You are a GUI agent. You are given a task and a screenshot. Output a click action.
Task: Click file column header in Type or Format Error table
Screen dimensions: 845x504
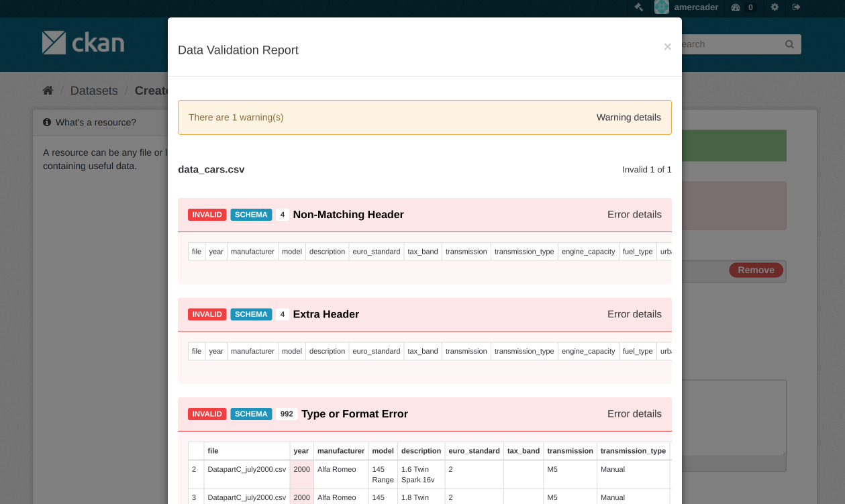(247, 451)
